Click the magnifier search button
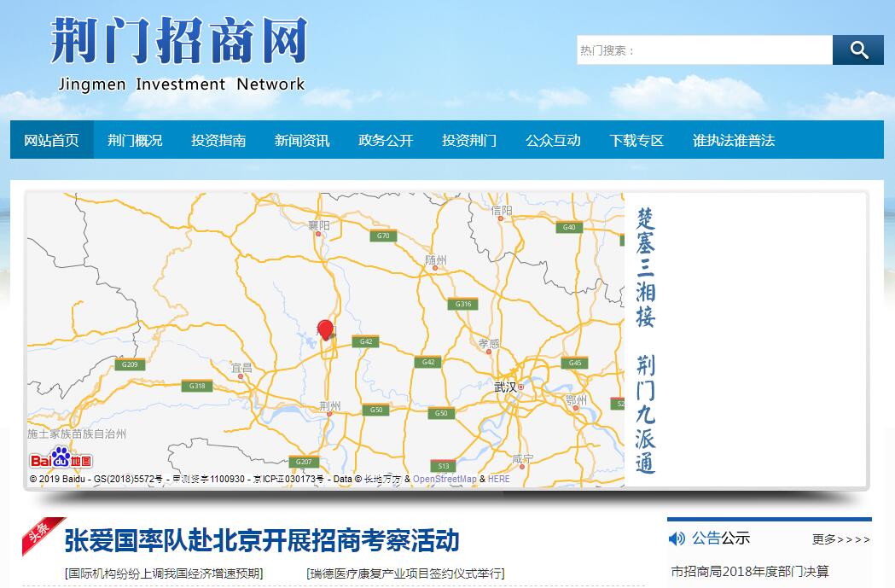 click(858, 50)
